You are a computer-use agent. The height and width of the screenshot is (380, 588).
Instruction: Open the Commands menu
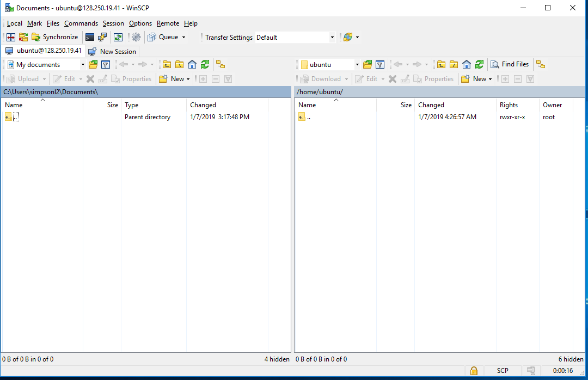(81, 23)
